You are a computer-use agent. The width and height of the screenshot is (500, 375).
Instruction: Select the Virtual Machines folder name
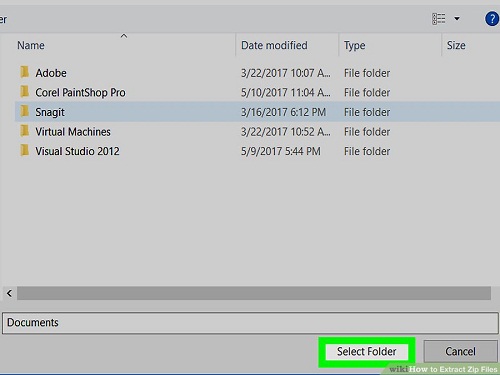[73, 132]
